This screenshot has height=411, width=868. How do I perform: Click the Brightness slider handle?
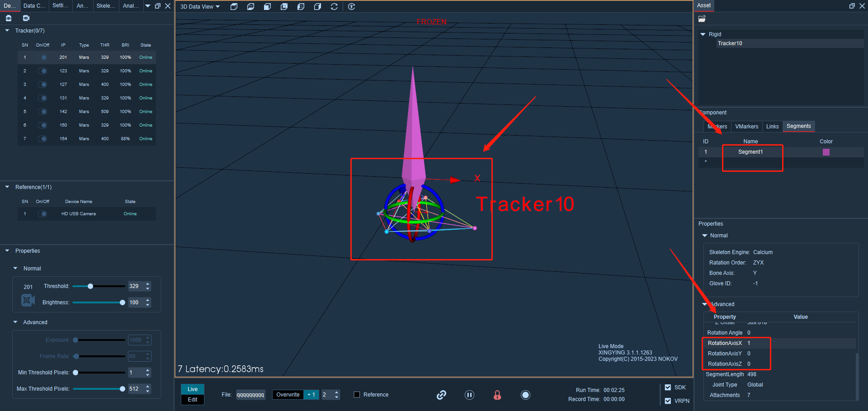(123, 302)
